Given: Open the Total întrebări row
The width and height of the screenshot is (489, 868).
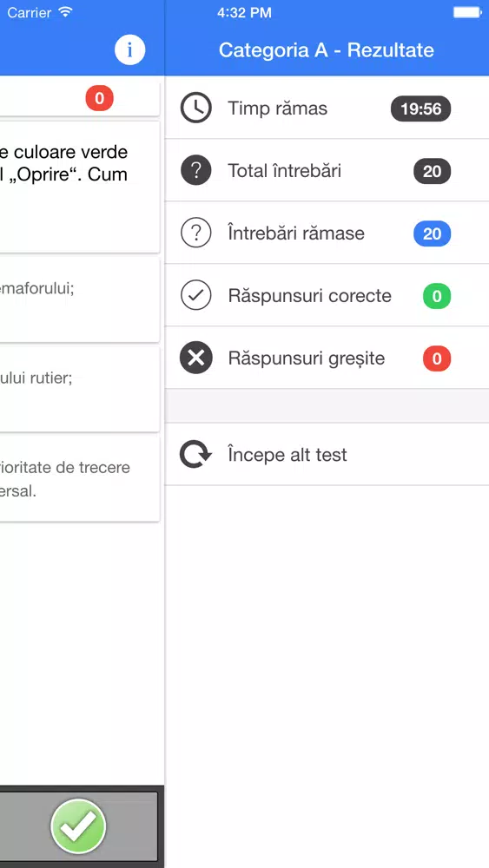Looking at the screenshot, I should pos(327,170).
